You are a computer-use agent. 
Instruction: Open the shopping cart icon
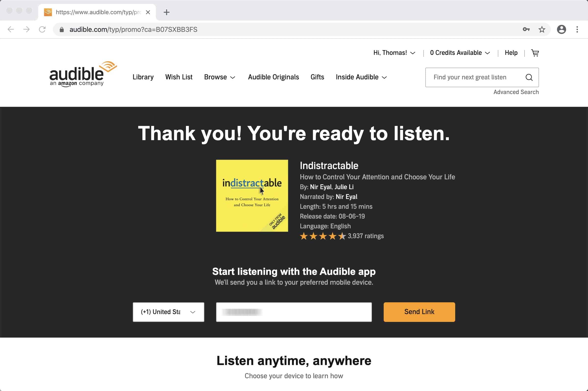point(535,53)
